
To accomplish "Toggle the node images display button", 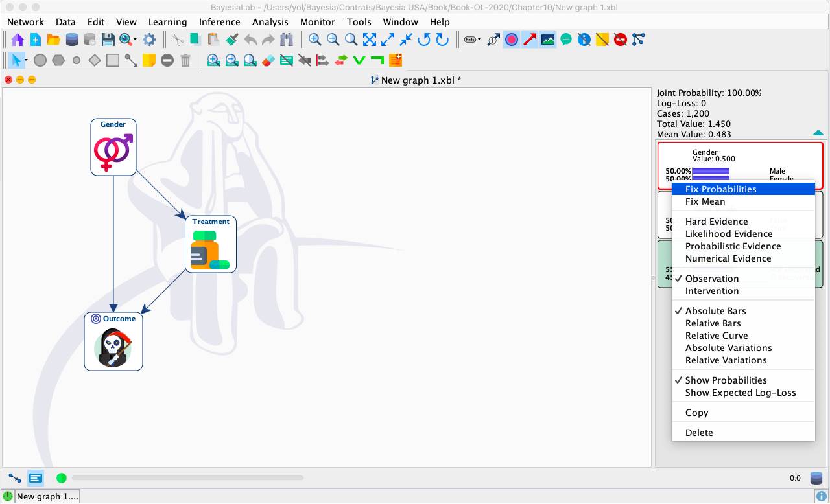I will [548, 40].
